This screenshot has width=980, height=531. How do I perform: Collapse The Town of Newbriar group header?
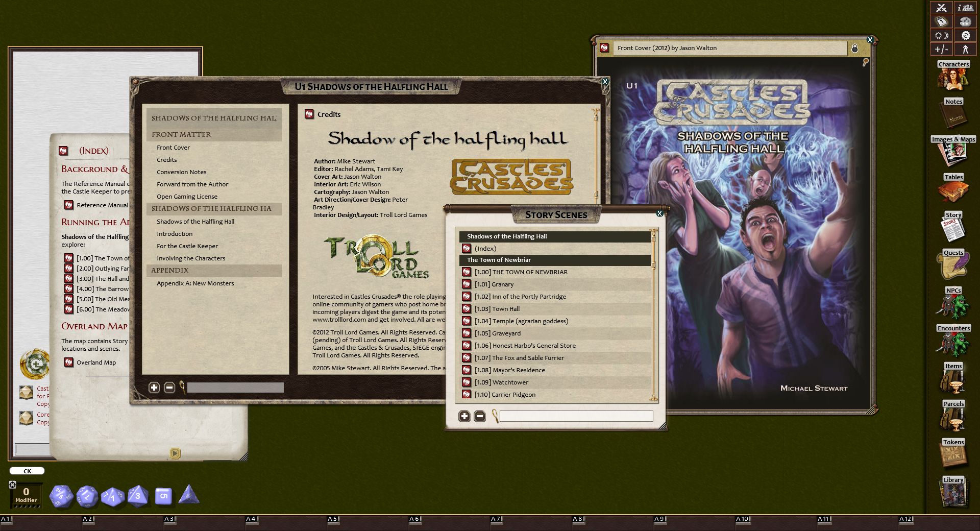click(x=498, y=260)
